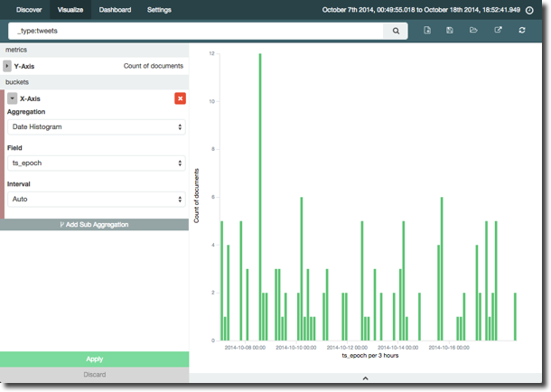Collapse the X-Axis bucket section

[x=12, y=98]
